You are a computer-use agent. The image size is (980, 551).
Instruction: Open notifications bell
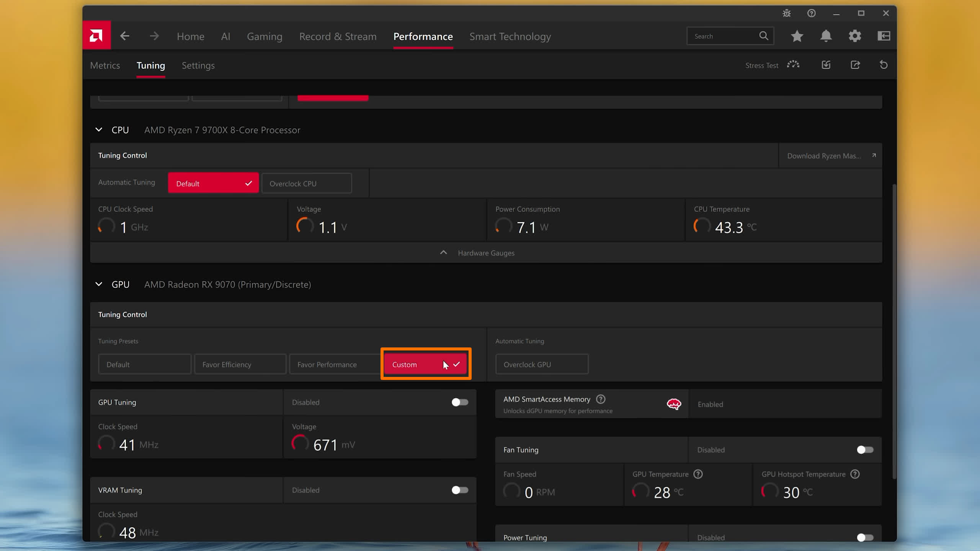(826, 36)
